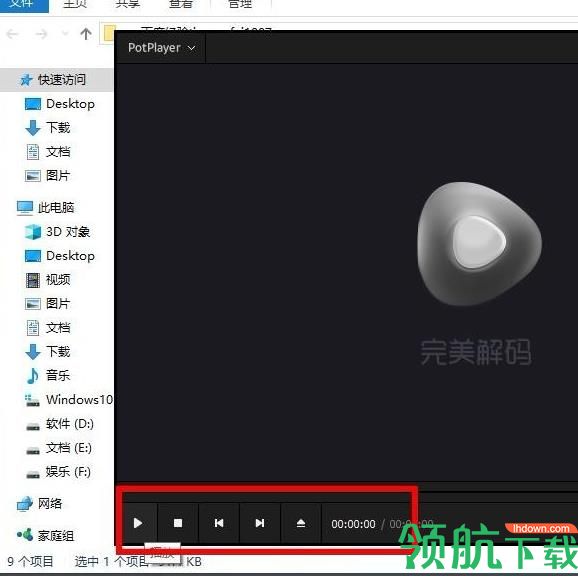Open 文档 (E:) drive
The height and width of the screenshot is (576, 578).
coord(59,448)
